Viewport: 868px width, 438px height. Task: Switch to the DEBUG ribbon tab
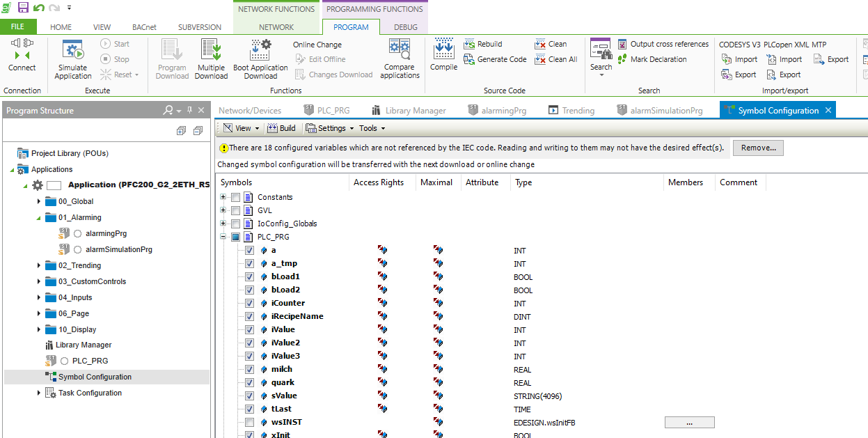pos(406,27)
